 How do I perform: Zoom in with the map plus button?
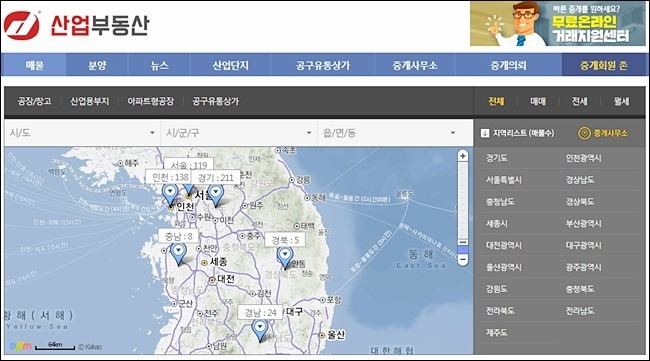click(x=463, y=156)
